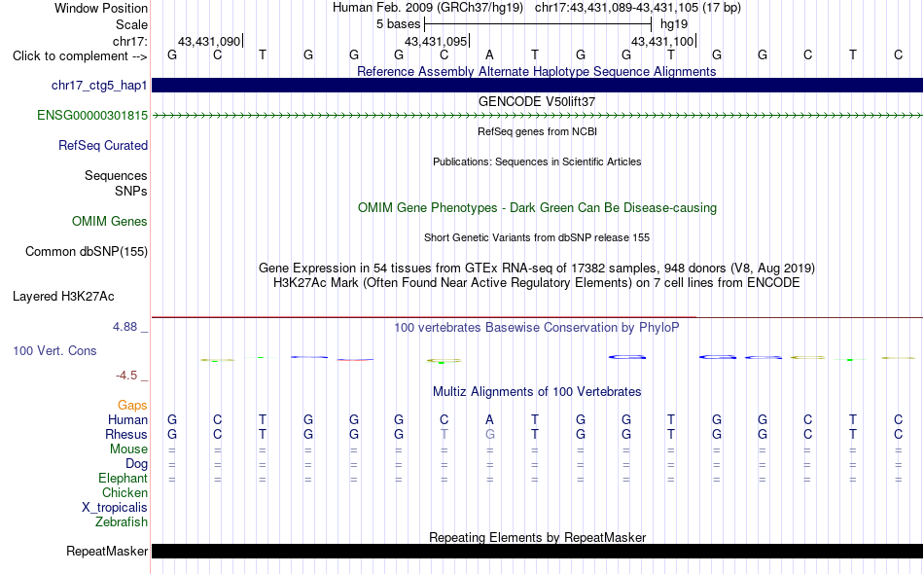Click the green gene arrows track line
This screenshot has width=924, height=574.
(537, 116)
